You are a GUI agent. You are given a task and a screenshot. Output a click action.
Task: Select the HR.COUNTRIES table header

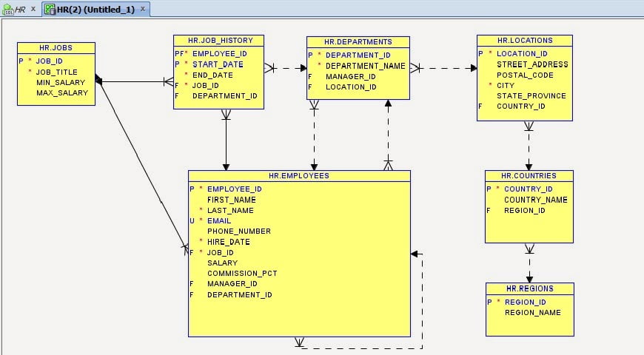529,176
